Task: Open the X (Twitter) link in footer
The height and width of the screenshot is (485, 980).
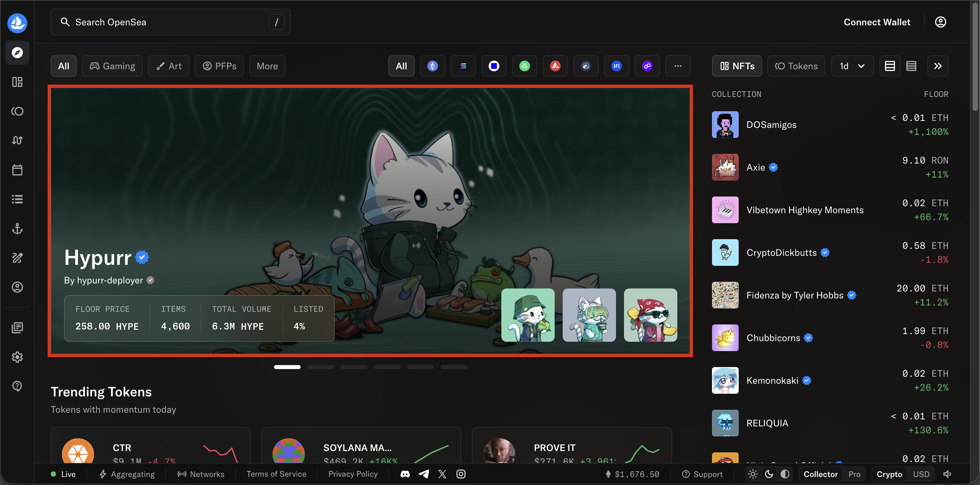Action: coord(442,474)
